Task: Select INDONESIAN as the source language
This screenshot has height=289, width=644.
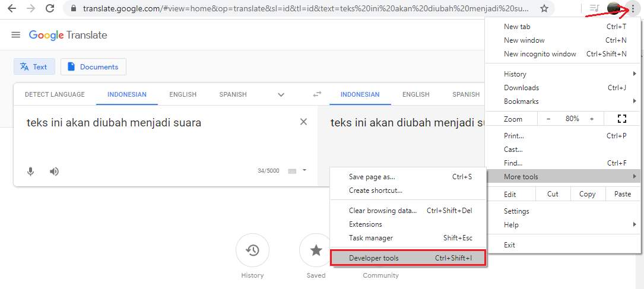Action: (127, 94)
